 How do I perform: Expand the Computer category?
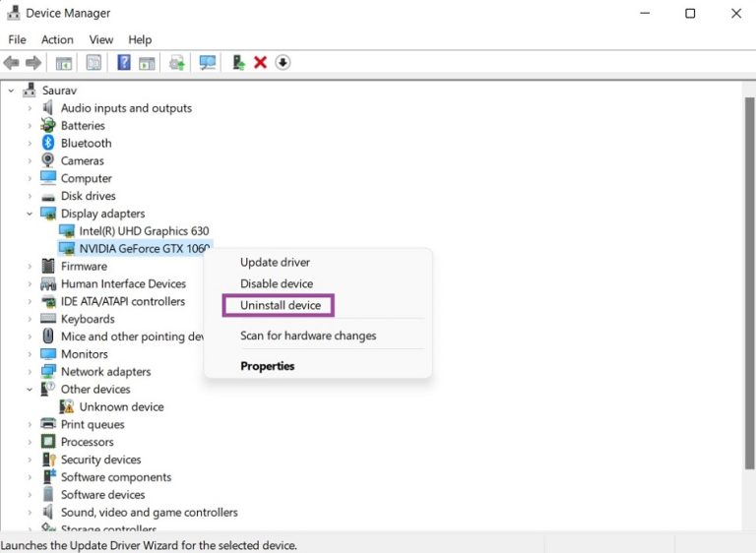point(30,178)
